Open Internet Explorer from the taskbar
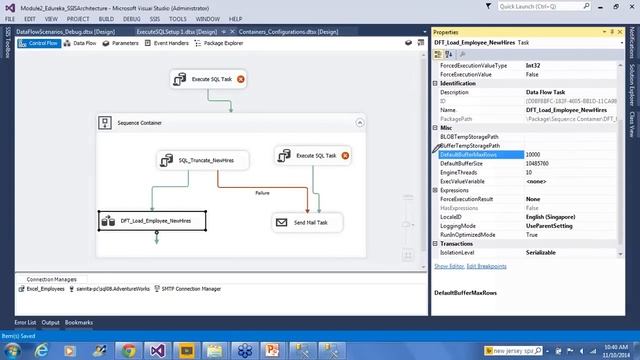Viewport: 640px width, 360px height. [41, 350]
